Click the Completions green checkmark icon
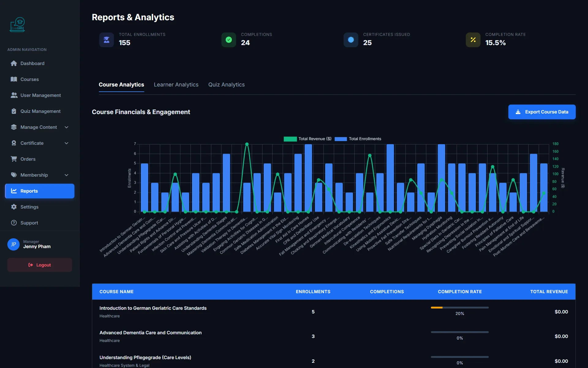The width and height of the screenshot is (588, 368). (x=229, y=40)
